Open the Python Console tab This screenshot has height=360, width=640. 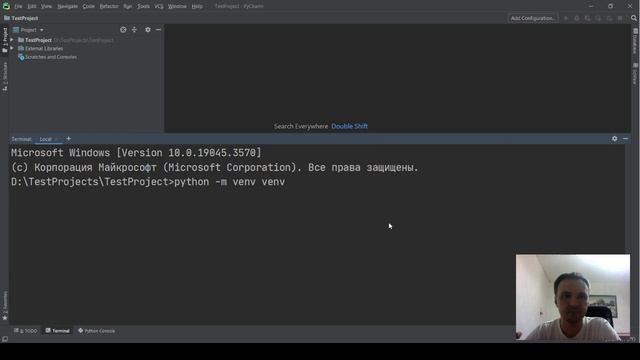[x=97, y=331]
